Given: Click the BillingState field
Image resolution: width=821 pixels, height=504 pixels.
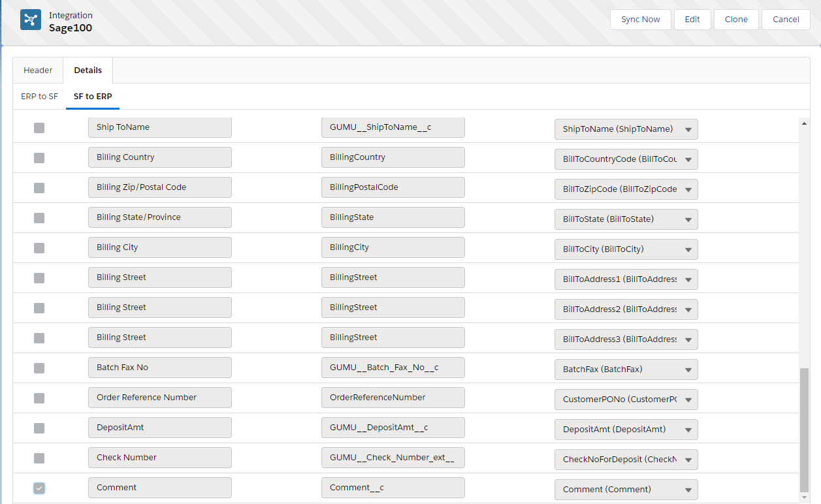Looking at the screenshot, I should (393, 217).
